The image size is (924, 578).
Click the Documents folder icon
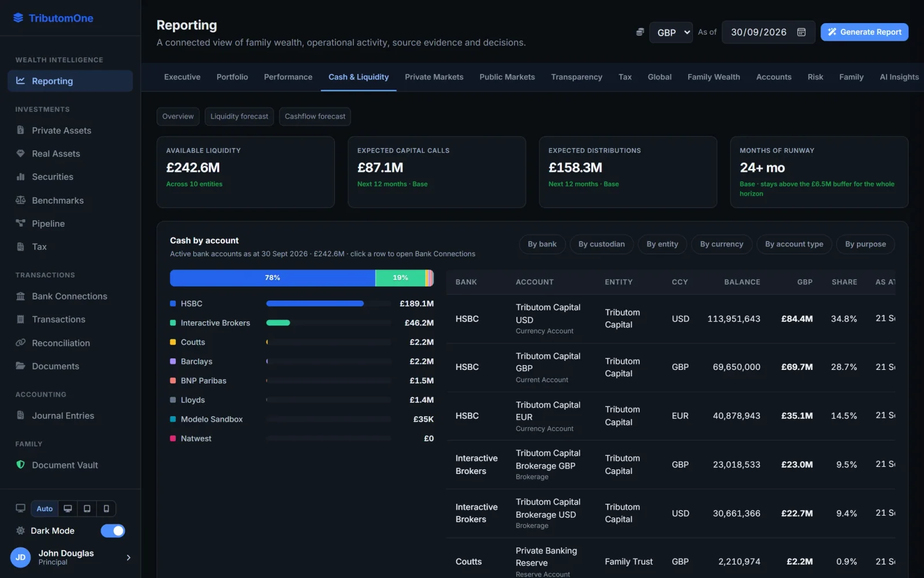click(x=21, y=366)
